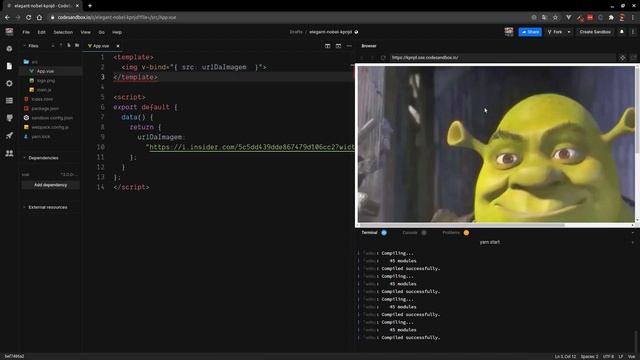
Task: Click the Fork button
Action: point(555,32)
